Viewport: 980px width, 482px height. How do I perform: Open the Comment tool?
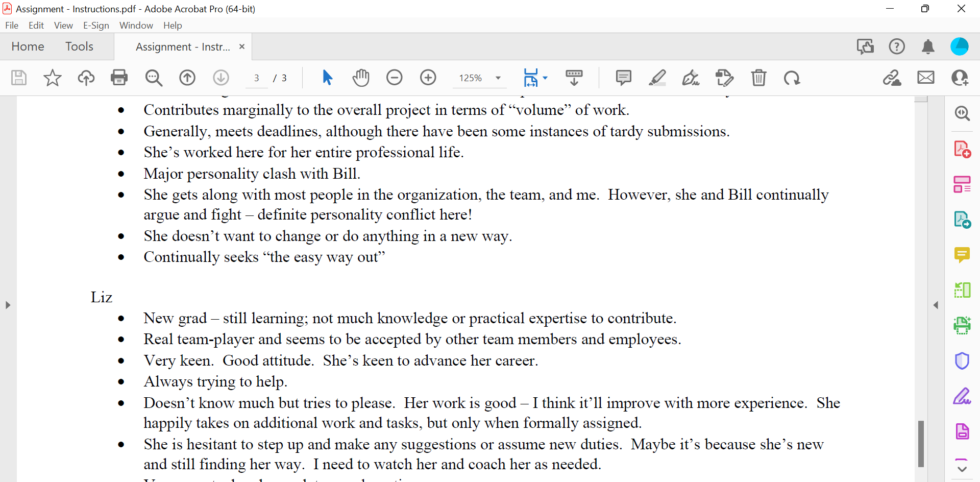click(624, 78)
